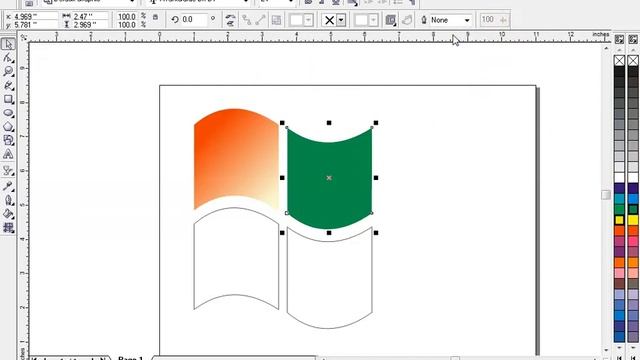Pick the yellow swatch in the left palette
This screenshot has width=640, height=360.
click(x=619, y=220)
